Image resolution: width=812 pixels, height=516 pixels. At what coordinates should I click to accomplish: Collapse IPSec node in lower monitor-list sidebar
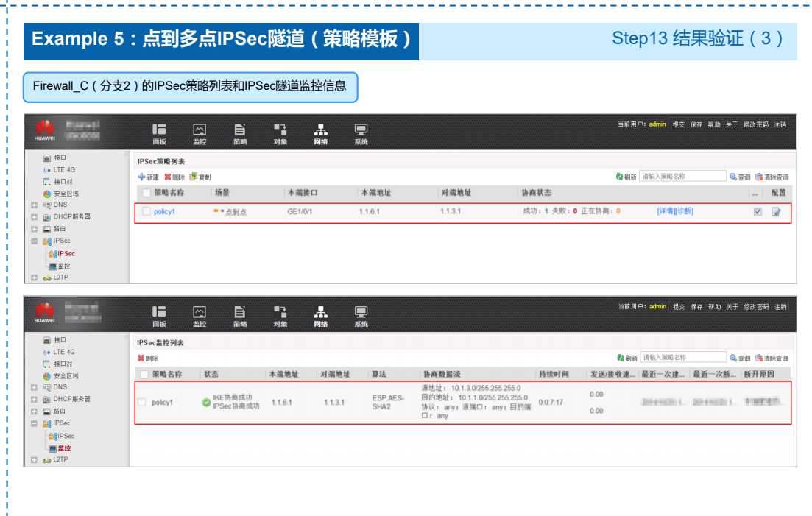[34, 423]
